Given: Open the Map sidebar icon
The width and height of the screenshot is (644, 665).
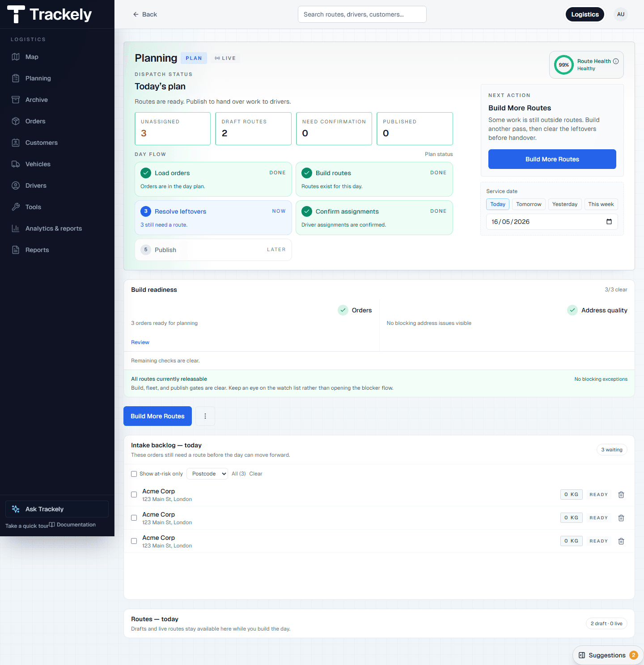Looking at the screenshot, I should point(16,57).
